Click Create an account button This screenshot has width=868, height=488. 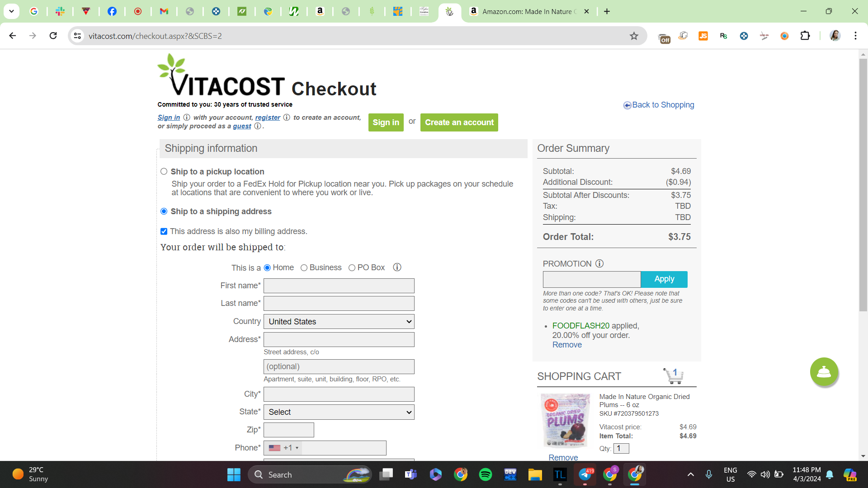click(459, 122)
